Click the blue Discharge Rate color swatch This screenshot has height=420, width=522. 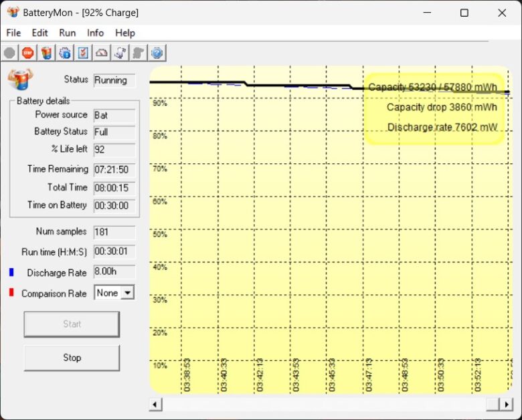[x=11, y=272]
